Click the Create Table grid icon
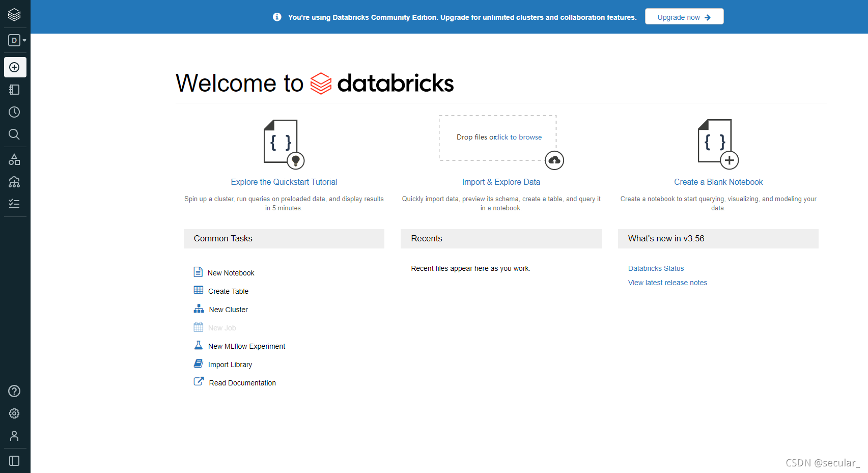 pos(199,290)
